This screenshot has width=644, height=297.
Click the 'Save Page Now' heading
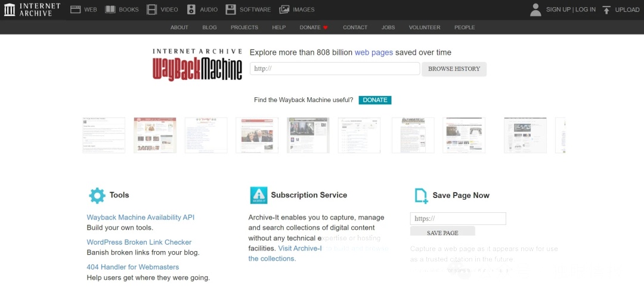(461, 196)
